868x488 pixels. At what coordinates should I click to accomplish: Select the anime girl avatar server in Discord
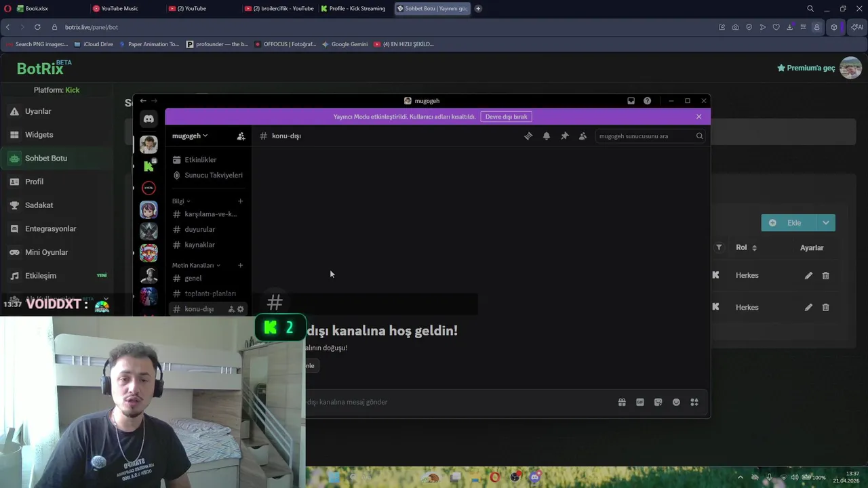pos(149,209)
